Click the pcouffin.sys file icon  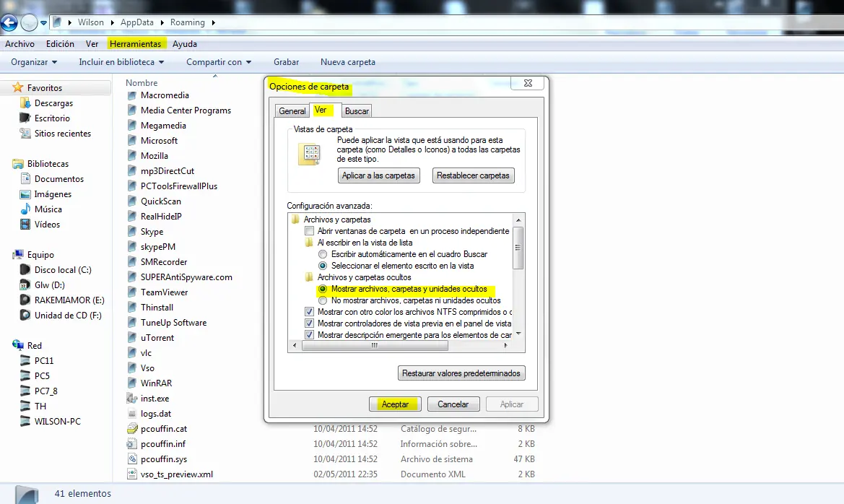coord(132,459)
